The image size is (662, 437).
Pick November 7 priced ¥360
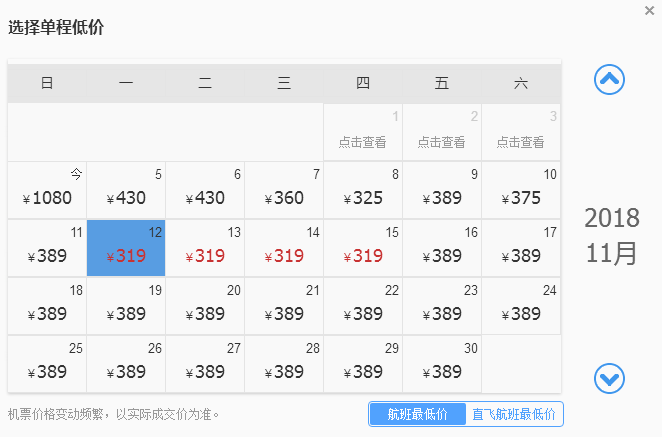pyautogui.click(x=284, y=190)
